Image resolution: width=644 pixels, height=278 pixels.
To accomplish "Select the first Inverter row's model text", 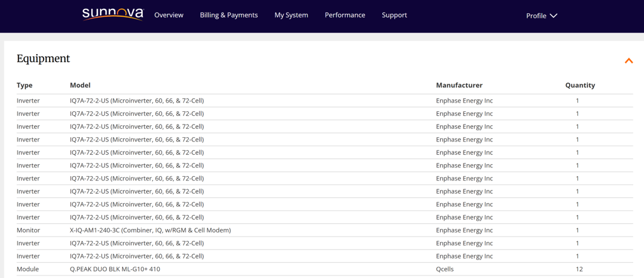I will [x=136, y=101].
